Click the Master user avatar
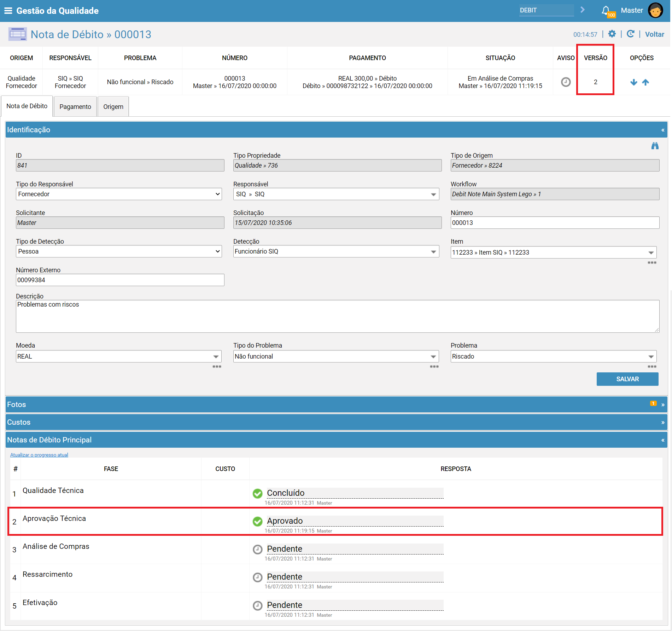 tap(656, 10)
